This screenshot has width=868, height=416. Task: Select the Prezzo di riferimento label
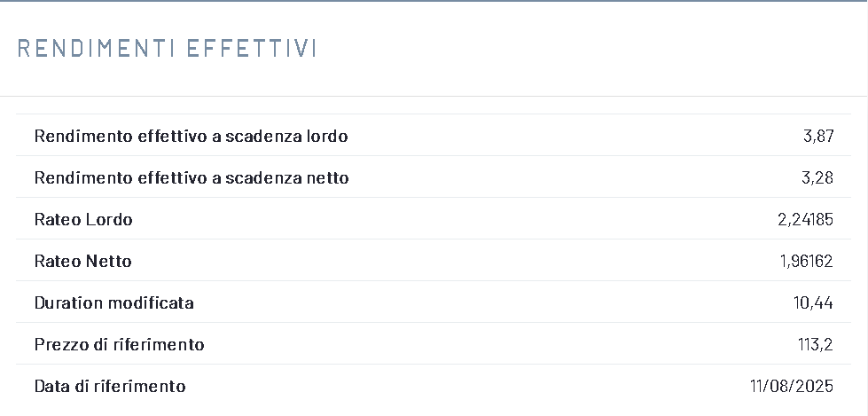(119, 345)
